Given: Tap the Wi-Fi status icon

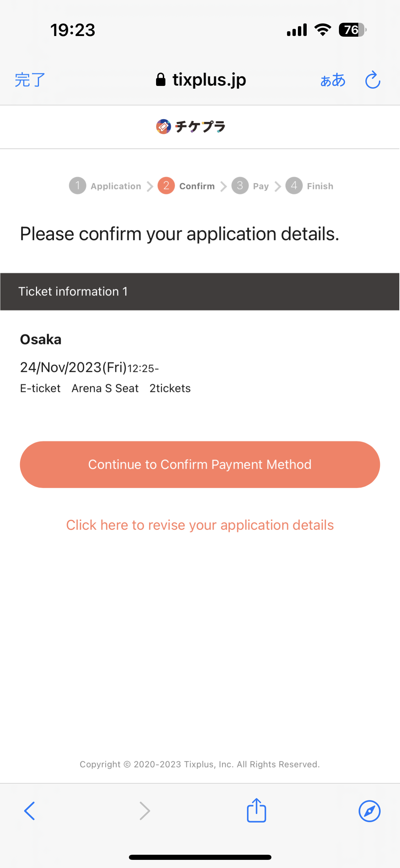Looking at the screenshot, I should [323, 30].
